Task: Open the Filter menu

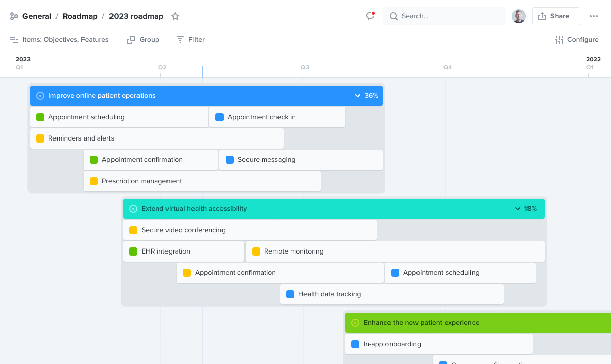Action: (x=190, y=39)
